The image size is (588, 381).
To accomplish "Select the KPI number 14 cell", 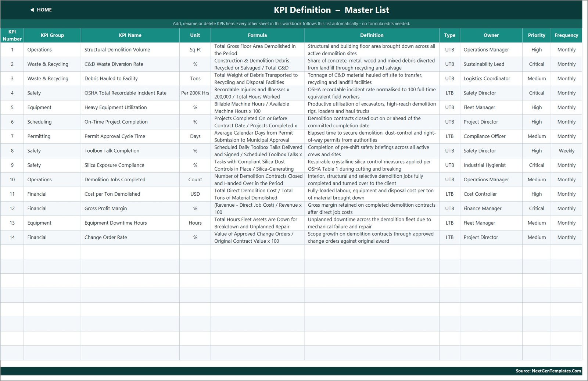I will pyautogui.click(x=12, y=237).
